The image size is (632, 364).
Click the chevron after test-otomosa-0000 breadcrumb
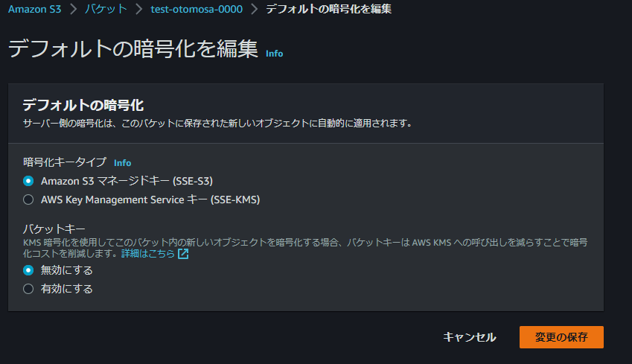[254, 9]
